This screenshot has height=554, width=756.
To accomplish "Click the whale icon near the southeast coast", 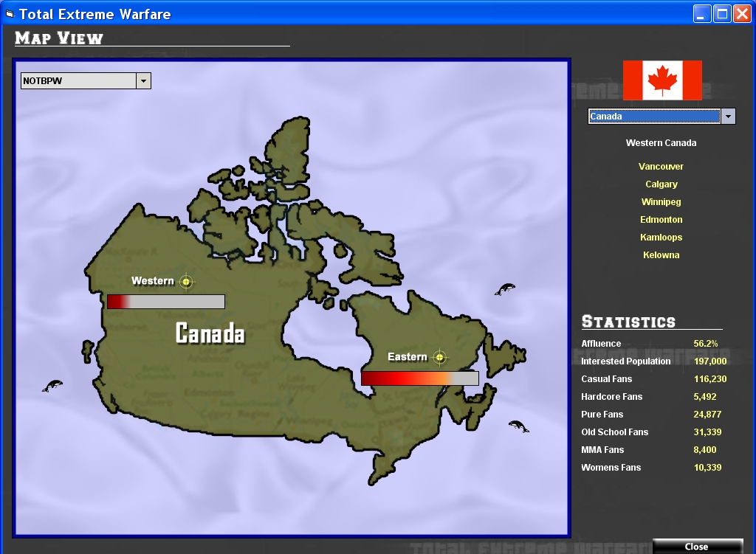I will point(518,426).
